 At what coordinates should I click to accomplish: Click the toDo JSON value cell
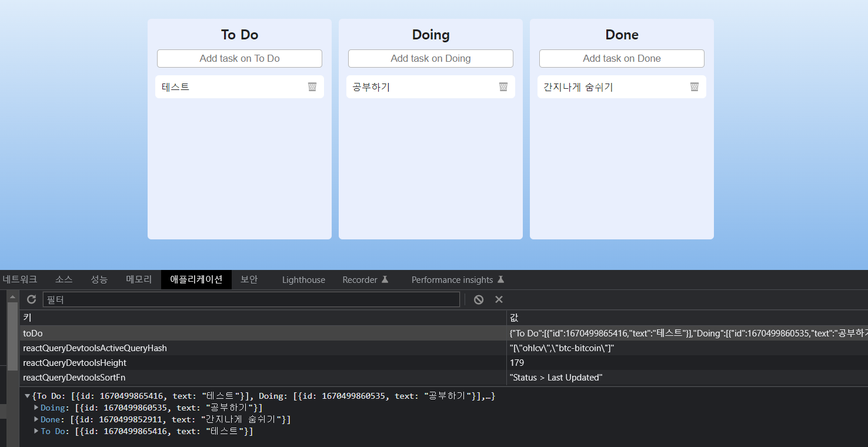point(687,333)
